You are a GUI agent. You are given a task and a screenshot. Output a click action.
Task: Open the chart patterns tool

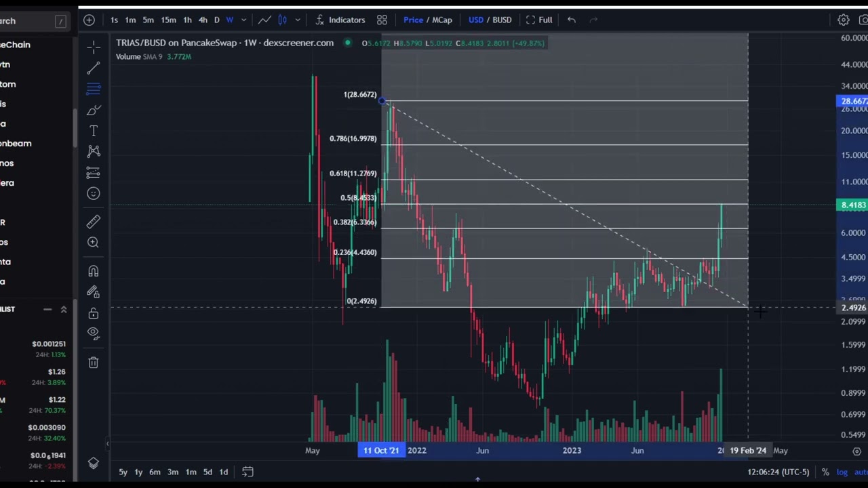pyautogui.click(x=94, y=151)
